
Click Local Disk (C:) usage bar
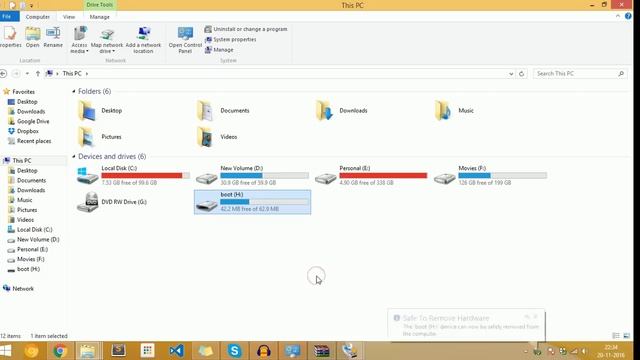point(146,176)
